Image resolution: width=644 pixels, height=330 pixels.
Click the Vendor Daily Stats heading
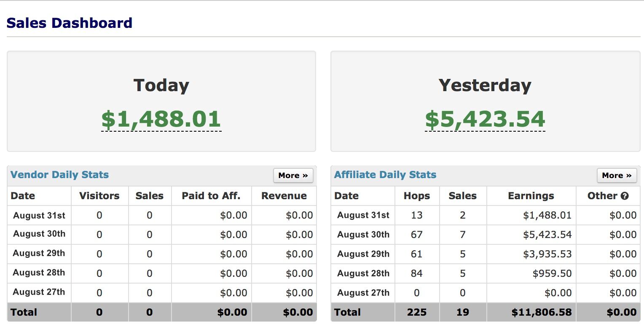point(59,175)
